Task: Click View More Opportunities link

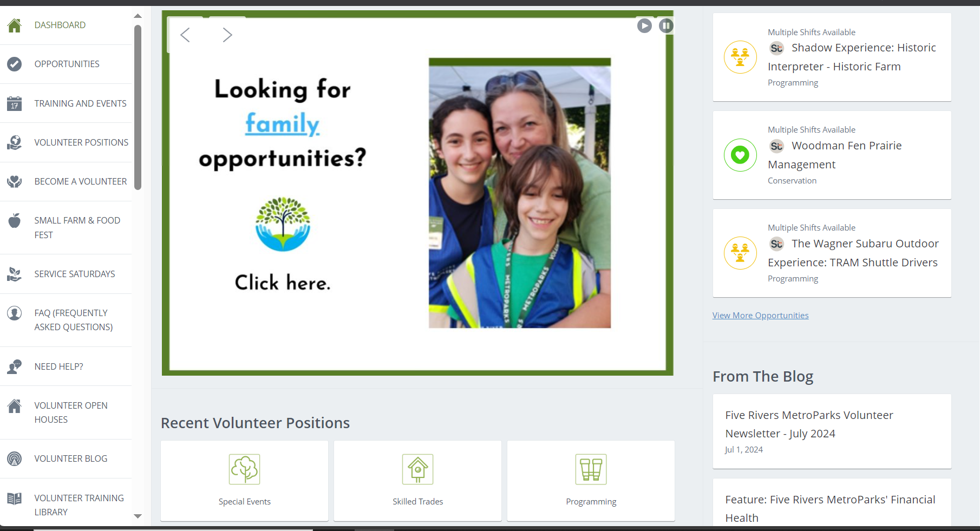Action: (x=760, y=316)
